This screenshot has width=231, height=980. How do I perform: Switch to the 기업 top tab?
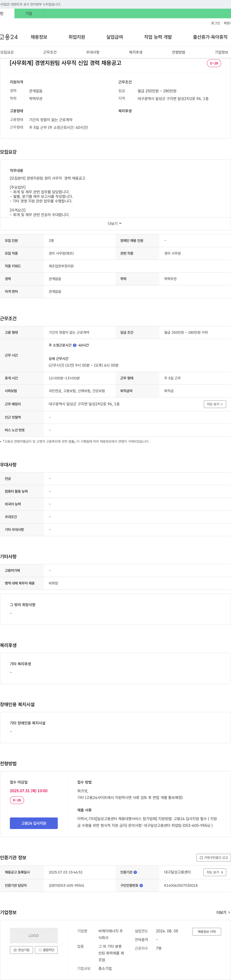pyautogui.click(x=29, y=13)
